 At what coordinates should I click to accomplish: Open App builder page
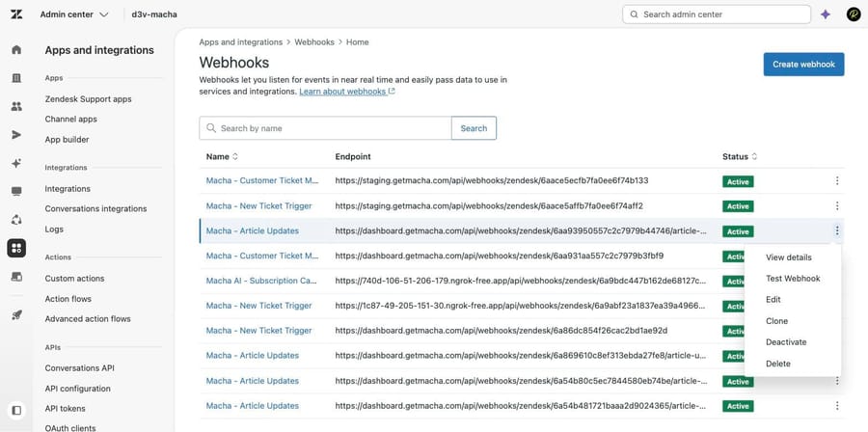tap(67, 140)
